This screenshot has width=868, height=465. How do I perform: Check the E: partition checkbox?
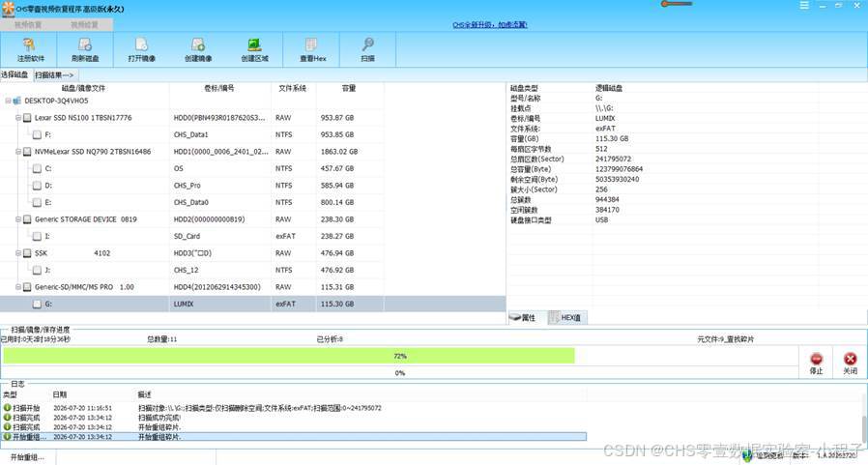(37, 202)
